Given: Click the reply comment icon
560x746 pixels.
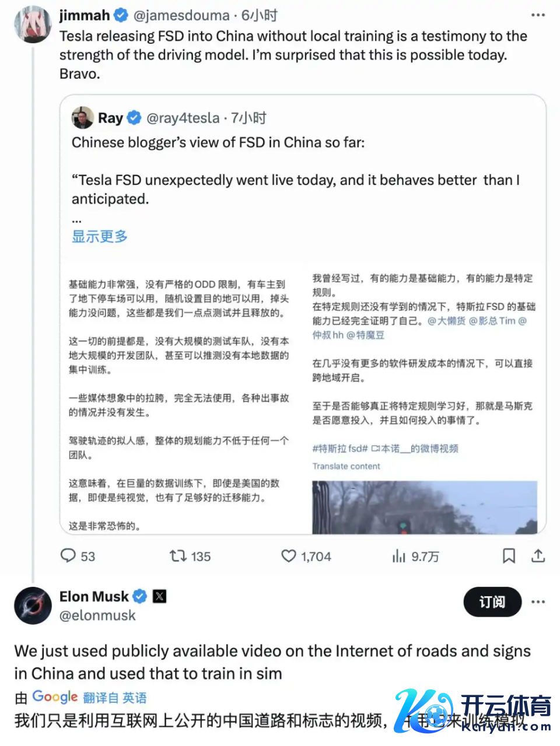Looking at the screenshot, I should click(x=69, y=555).
